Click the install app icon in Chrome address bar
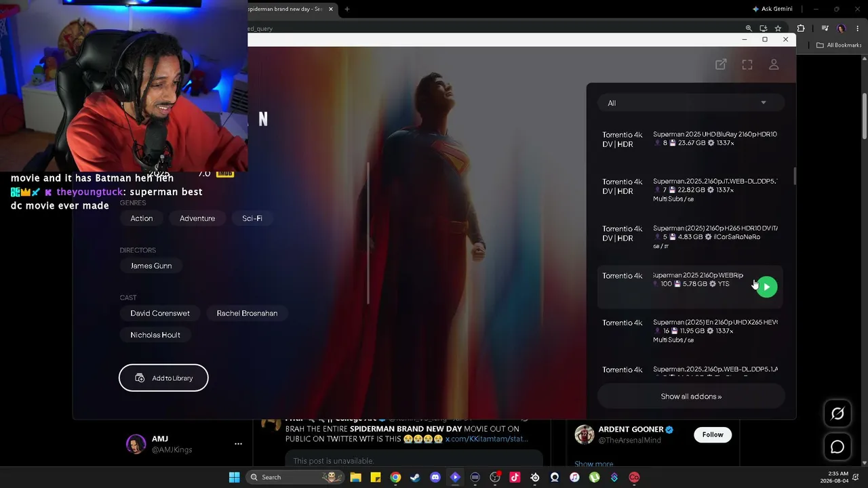This screenshot has width=868, height=488. pyautogui.click(x=764, y=28)
